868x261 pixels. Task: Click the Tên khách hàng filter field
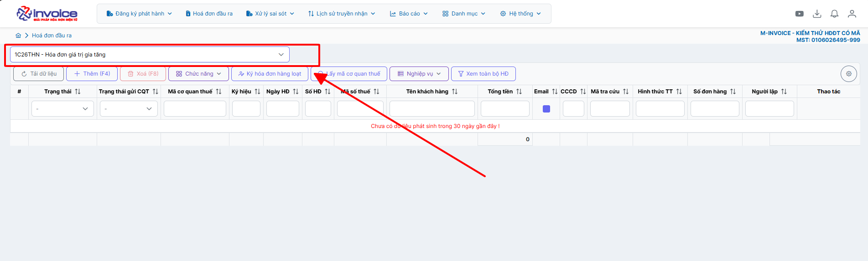(432, 109)
